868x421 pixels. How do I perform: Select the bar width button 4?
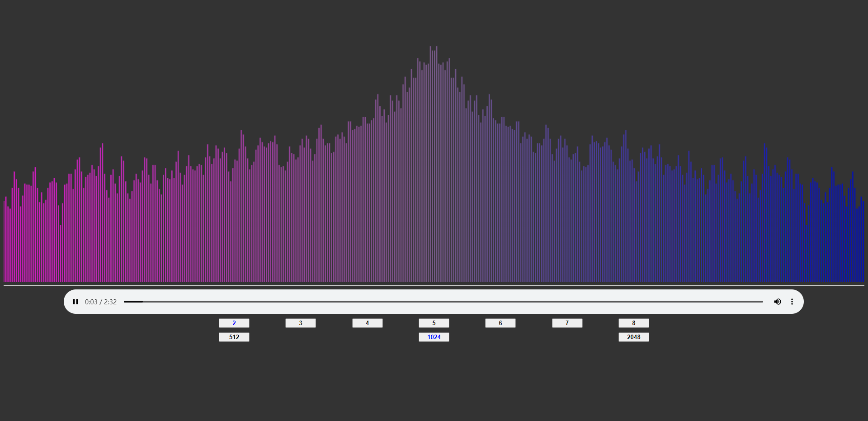[368, 323]
